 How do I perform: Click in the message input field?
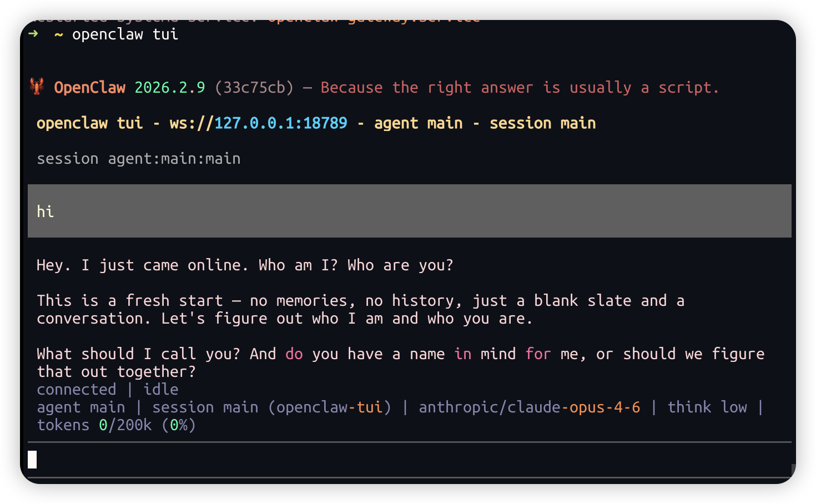[409, 460]
